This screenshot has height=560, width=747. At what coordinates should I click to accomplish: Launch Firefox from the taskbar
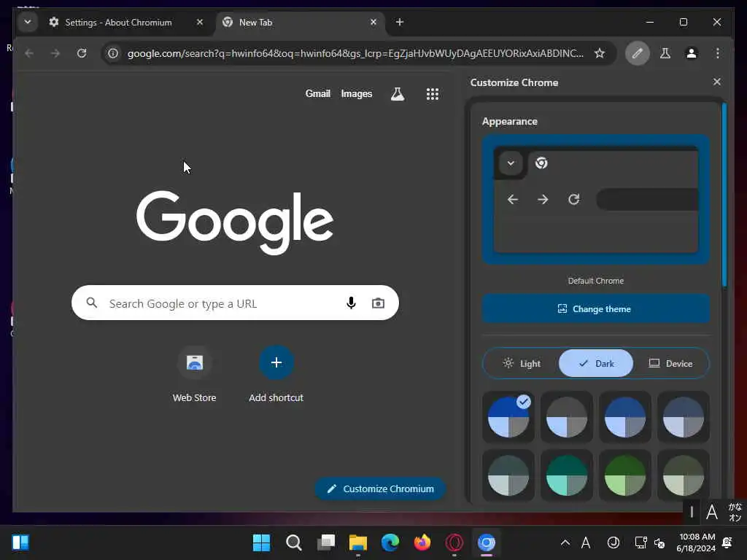pos(422,542)
